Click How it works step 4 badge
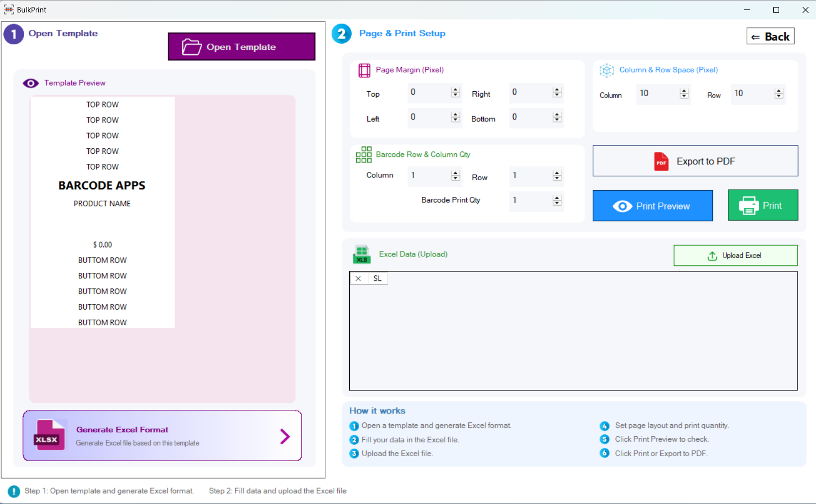Image resolution: width=816 pixels, height=504 pixels. (604, 426)
